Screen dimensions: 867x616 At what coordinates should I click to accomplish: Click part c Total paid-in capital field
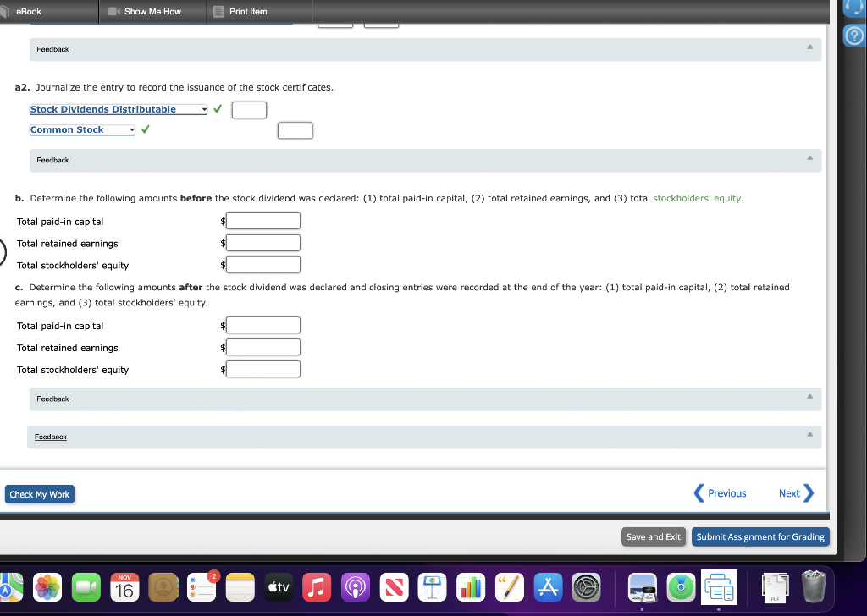tap(263, 326)
